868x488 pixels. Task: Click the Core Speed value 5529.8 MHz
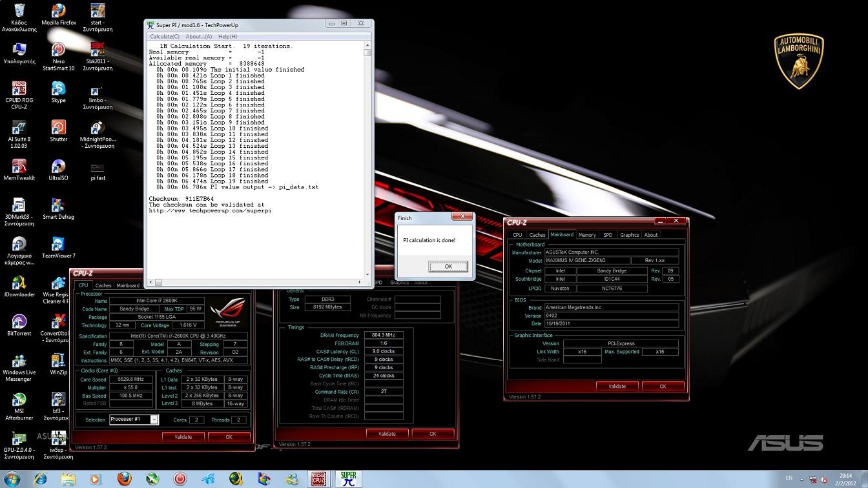tap(131, 380)
